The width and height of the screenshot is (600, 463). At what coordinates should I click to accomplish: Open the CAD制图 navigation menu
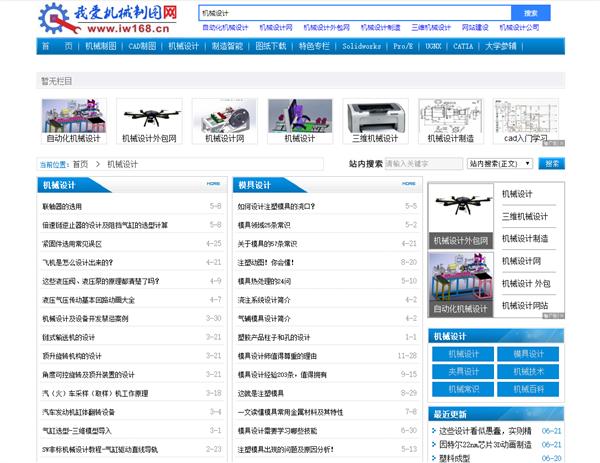[x=142, y=46]
